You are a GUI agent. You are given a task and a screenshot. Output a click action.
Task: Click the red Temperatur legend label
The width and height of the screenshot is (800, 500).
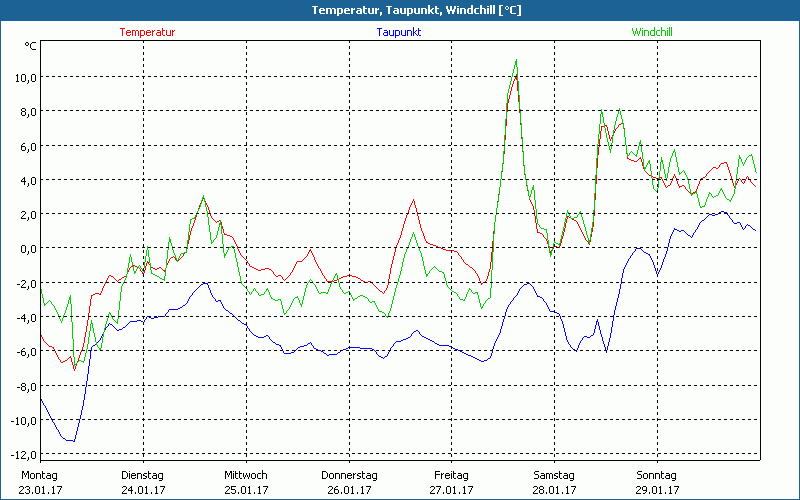(147, 32)
